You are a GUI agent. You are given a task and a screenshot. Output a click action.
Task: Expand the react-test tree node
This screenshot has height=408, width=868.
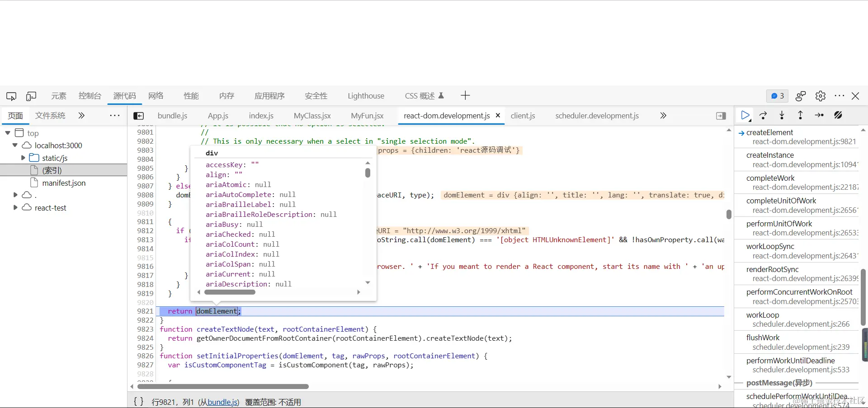click(15, 207)
